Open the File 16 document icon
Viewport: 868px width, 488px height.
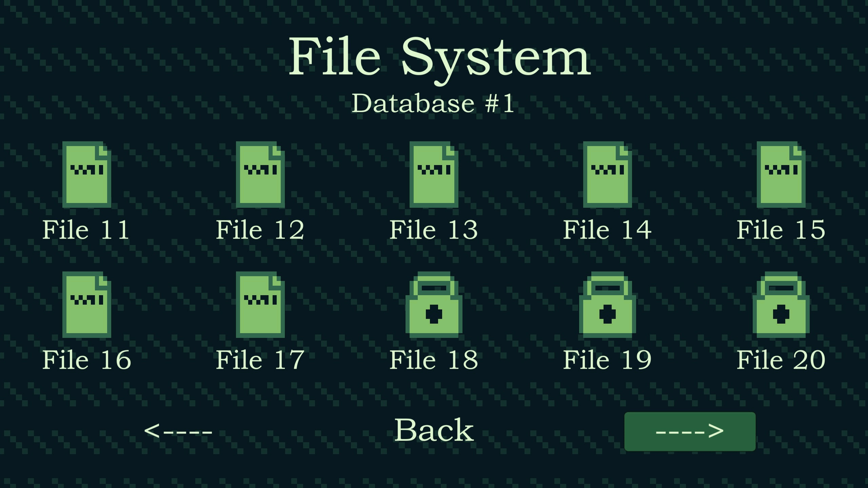pyautogui.click(x=87, y=305)
